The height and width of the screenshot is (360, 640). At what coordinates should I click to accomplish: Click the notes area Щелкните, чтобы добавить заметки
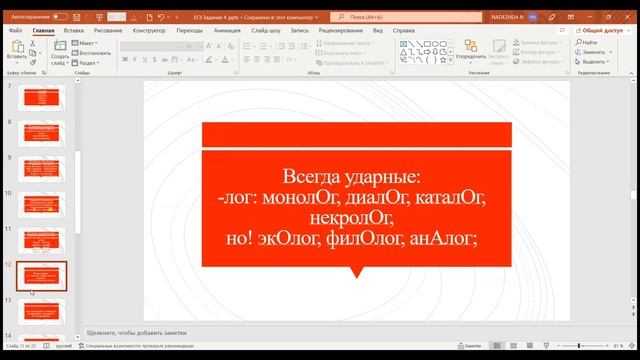[136, 333]
